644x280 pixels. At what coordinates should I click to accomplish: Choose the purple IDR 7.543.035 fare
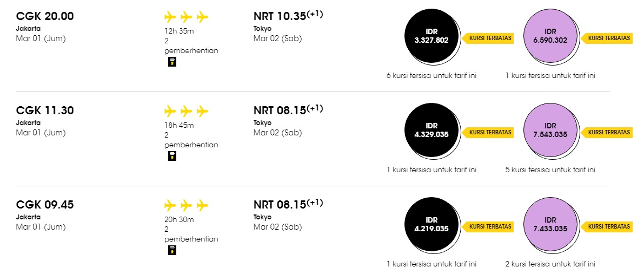tap(550, 131)
